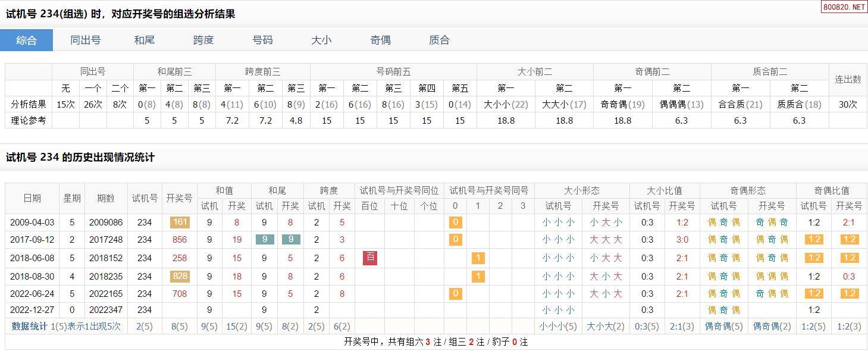Image resolution: width=868 pixels, height=351 pixels.
Task: Select date 2018-06-08 row cell
Action: pos(32,258)
